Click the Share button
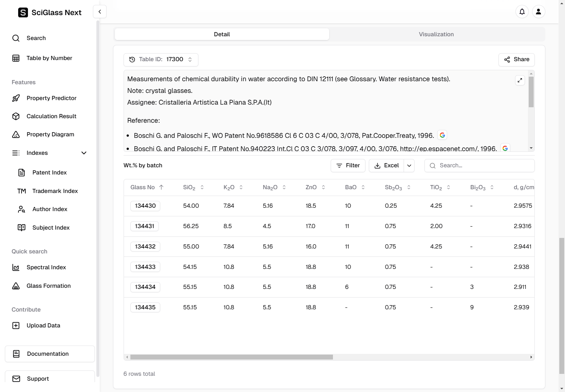565x392 pixels. pos(516,60)
